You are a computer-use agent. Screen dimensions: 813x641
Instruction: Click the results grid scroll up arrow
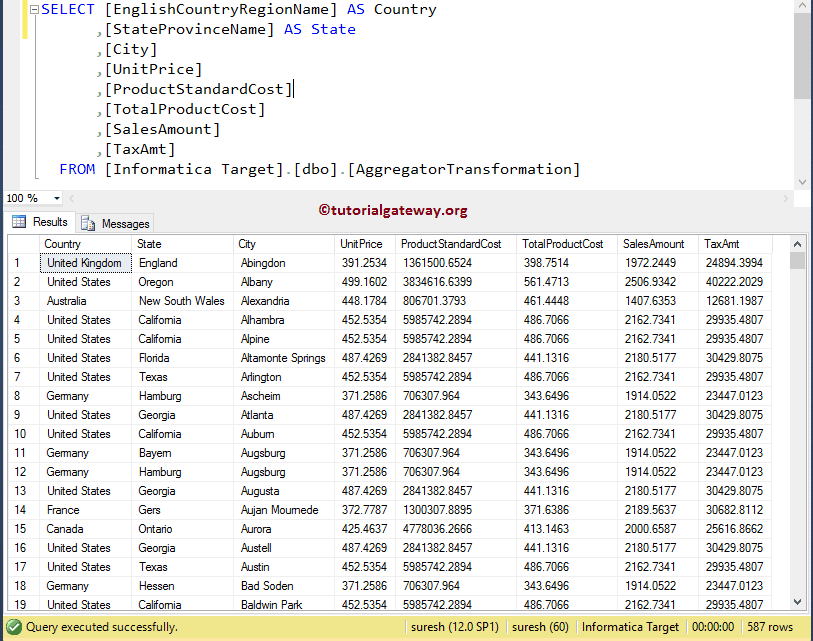click(x=797, y=244)
